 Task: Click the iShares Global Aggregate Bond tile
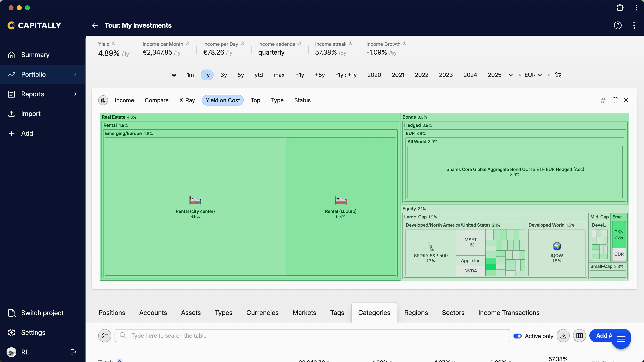515,172
